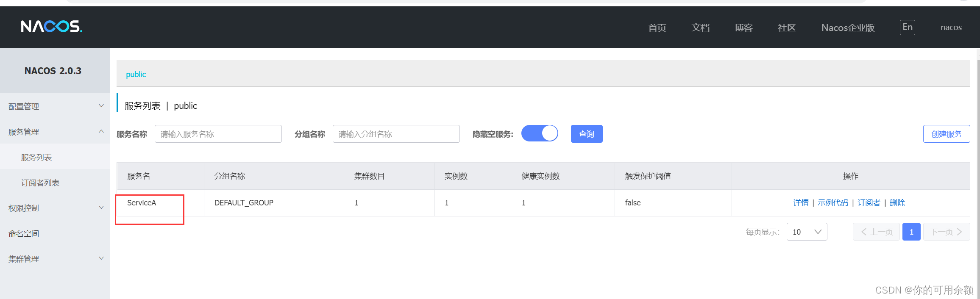
Task: Switch language with the En button
Action: (x=907, y=28)
